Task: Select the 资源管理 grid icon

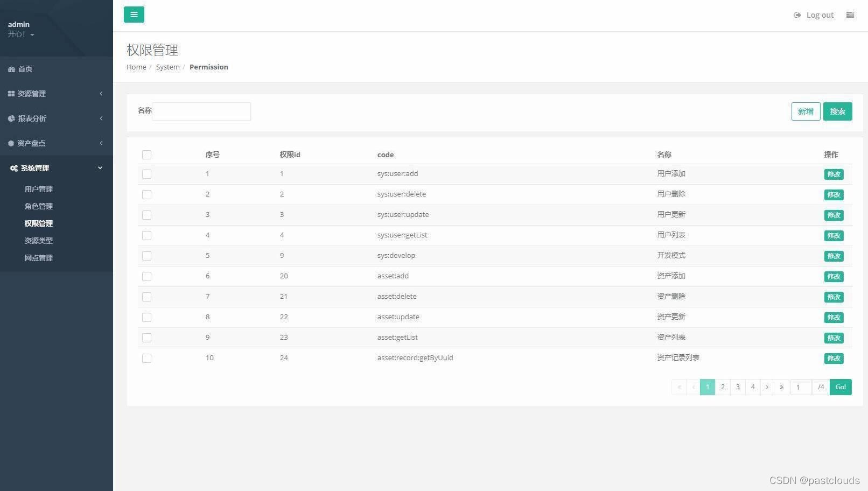Action: 11,94
